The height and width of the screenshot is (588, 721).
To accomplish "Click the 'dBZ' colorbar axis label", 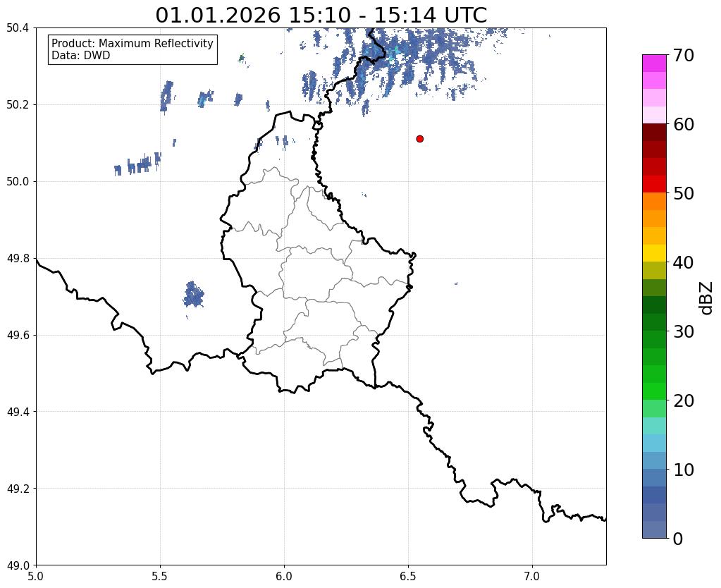I will point(705,297).
